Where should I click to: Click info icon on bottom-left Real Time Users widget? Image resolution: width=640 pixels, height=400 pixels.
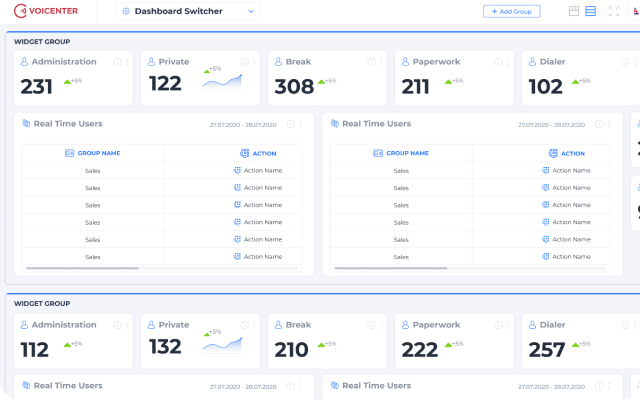(290, 386)
